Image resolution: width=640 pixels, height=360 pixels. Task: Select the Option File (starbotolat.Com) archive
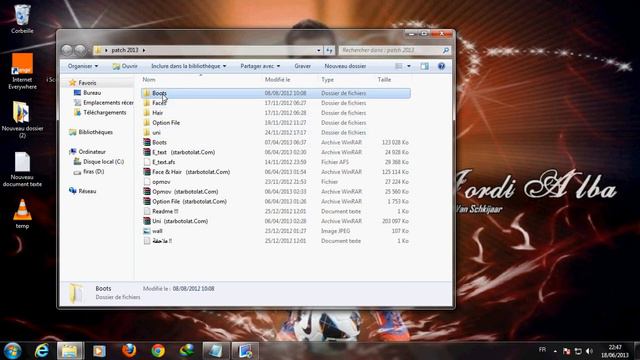tap(276, 201)
